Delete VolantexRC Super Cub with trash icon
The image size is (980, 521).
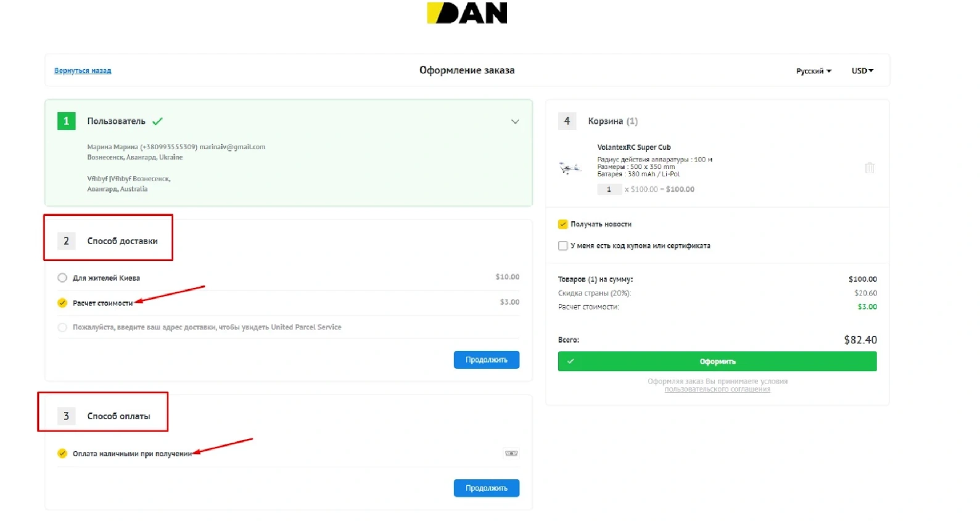(x=869, y=168)
